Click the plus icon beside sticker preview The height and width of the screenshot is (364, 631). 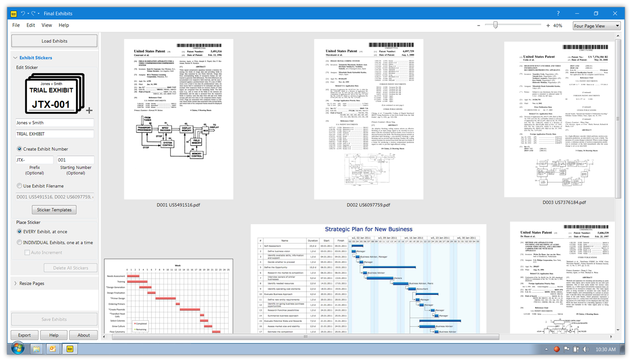(x=89, y=111)
